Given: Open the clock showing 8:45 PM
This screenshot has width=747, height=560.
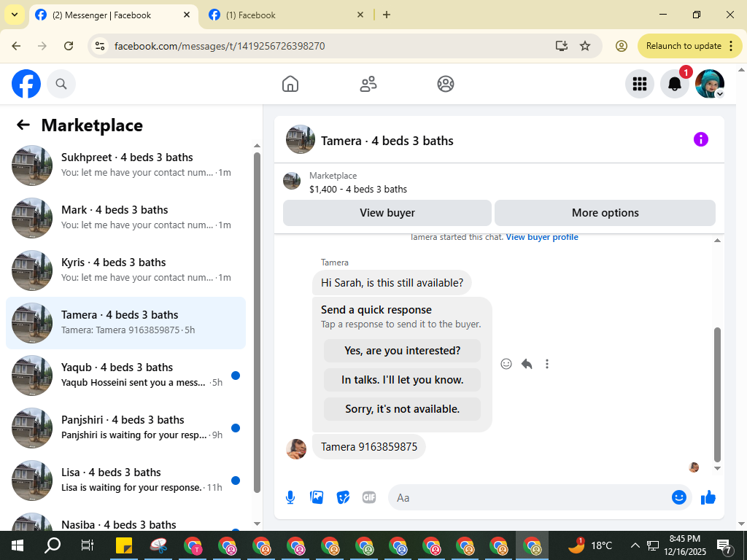Looking at the screenshot, I should click(x=684, y=545).
